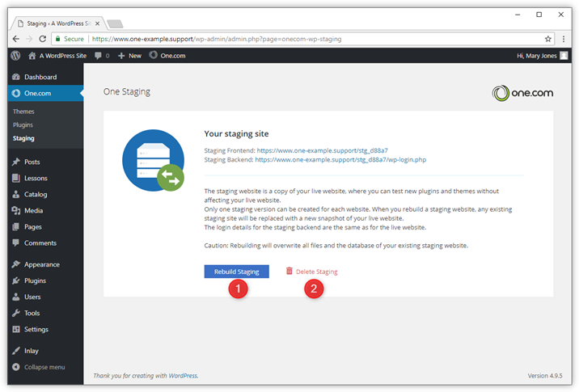Go back with browser back arrow

click(x=16, y=39)
